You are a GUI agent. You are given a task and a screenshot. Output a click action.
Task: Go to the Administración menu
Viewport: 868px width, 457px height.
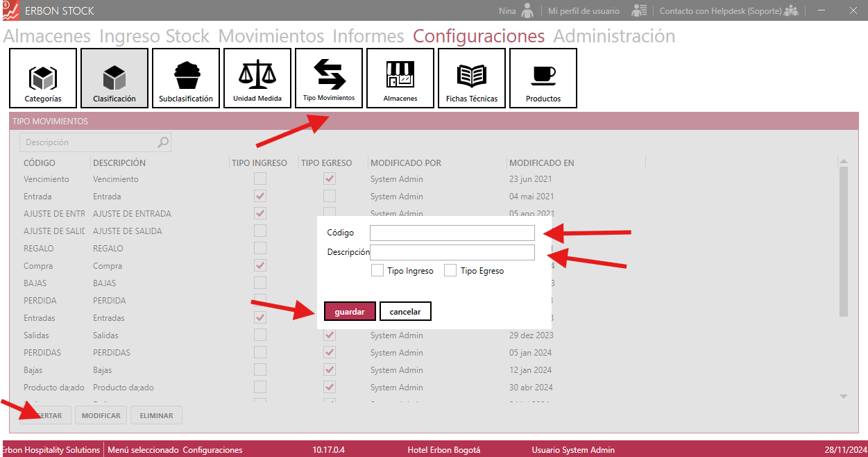(613, 36)
